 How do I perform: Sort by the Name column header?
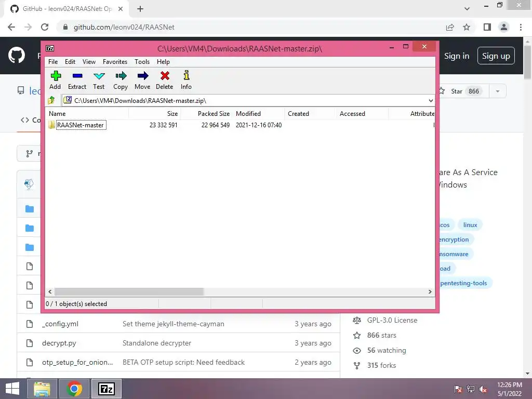(x=87, y=114)
